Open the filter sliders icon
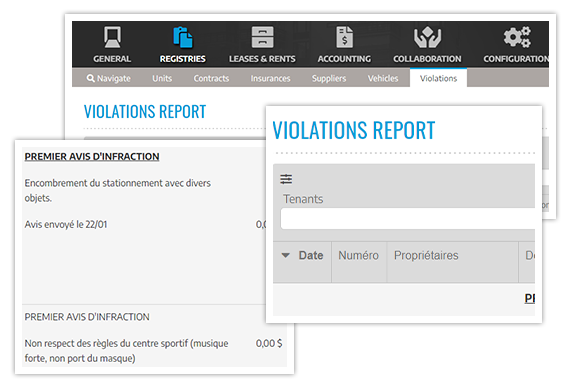This screenshot has width=570, height=390. [x=286, y=179]
